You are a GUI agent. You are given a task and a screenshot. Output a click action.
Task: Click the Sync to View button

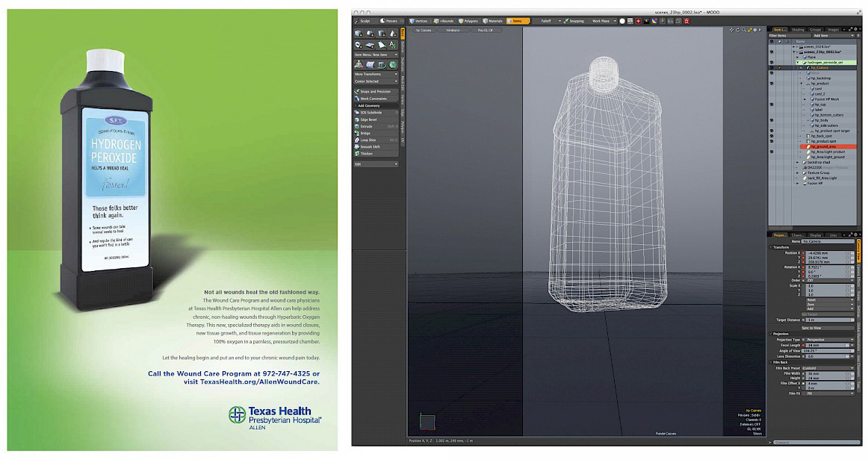click(828, 329)
